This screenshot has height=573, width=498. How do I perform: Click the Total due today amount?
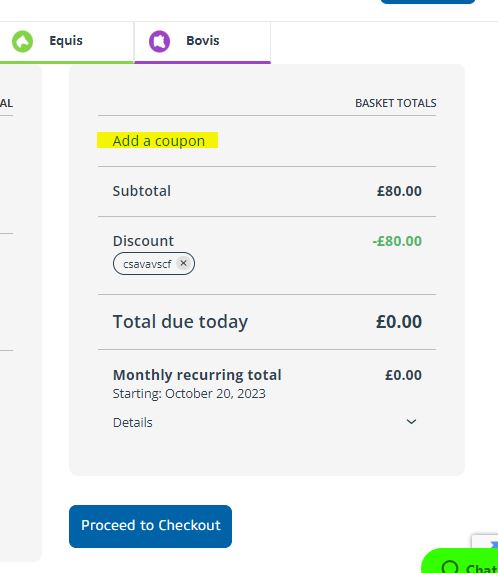pos(399,322)
